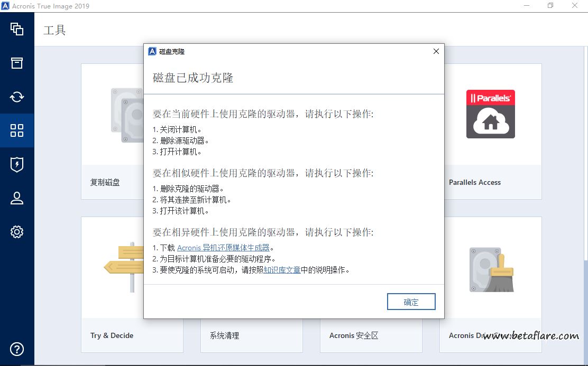Click the 确定 button
588x366 pixels.
(x=411, y=302)
